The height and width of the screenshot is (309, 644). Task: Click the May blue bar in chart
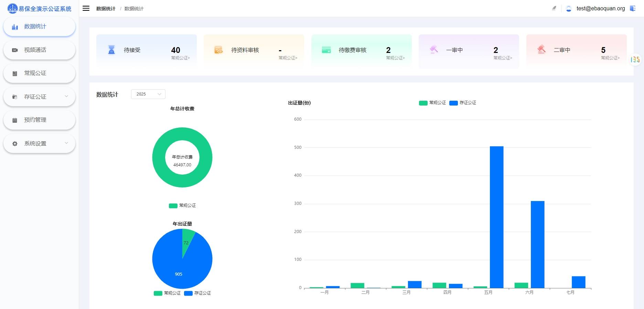496,217
